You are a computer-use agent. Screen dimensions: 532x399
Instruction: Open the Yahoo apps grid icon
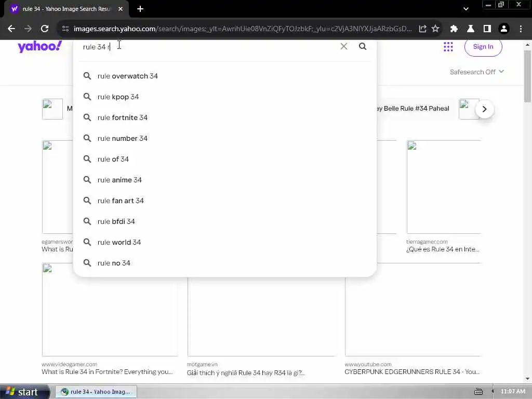click(x=448, y=47)
